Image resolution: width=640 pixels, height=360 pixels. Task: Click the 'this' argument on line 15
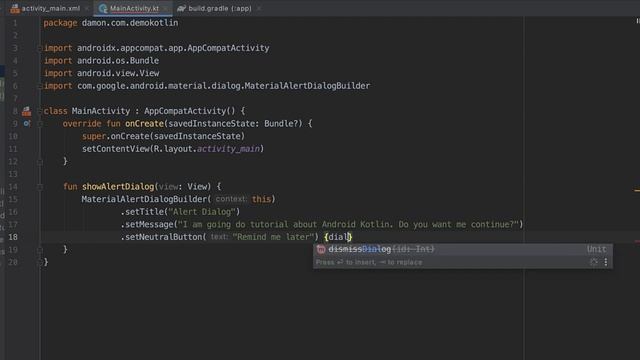tap(261, 199)
